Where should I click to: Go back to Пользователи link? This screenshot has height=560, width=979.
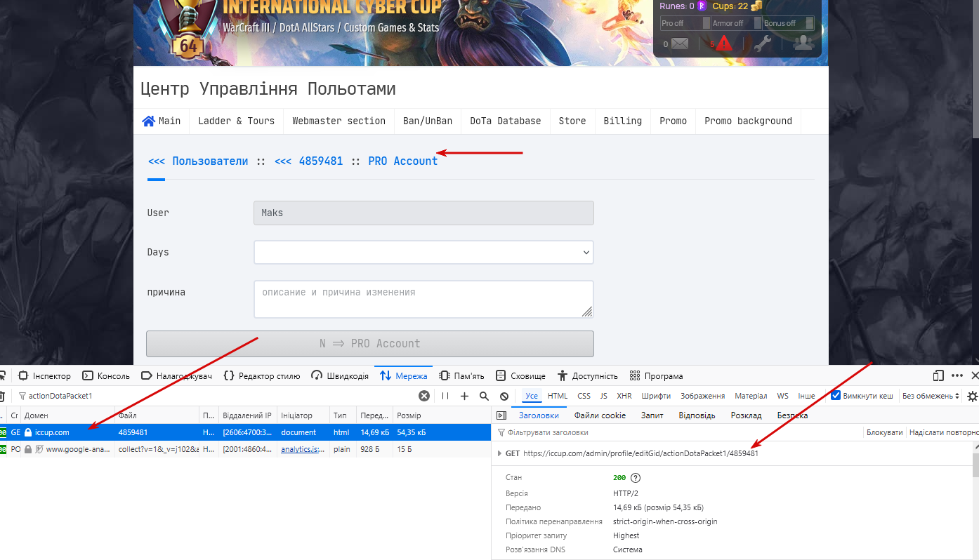click(x=197, y=161)
